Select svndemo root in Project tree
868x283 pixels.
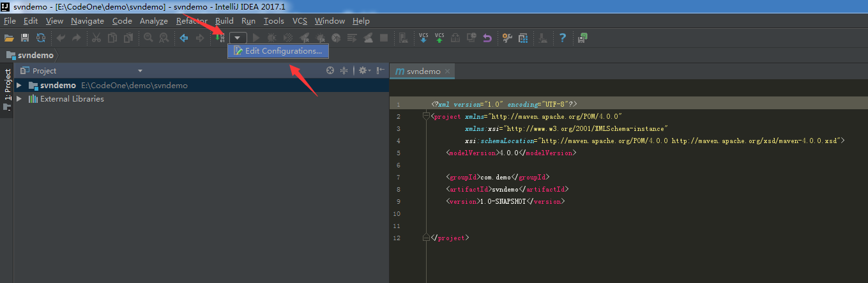click(201, 85)
